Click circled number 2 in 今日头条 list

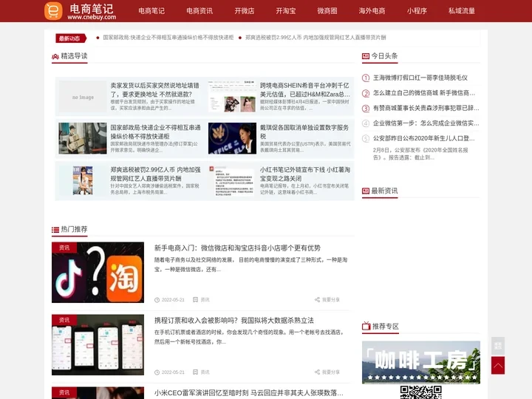coord(366,93)
